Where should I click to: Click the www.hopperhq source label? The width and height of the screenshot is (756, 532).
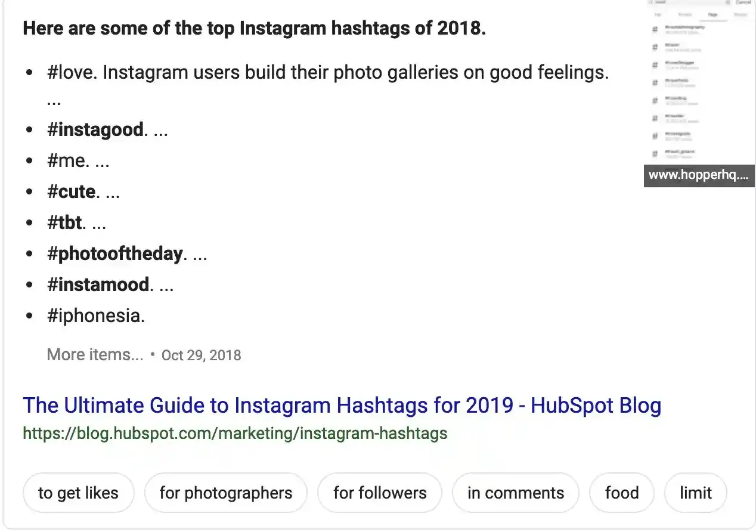pyautogui.click(x=699, y=175)
